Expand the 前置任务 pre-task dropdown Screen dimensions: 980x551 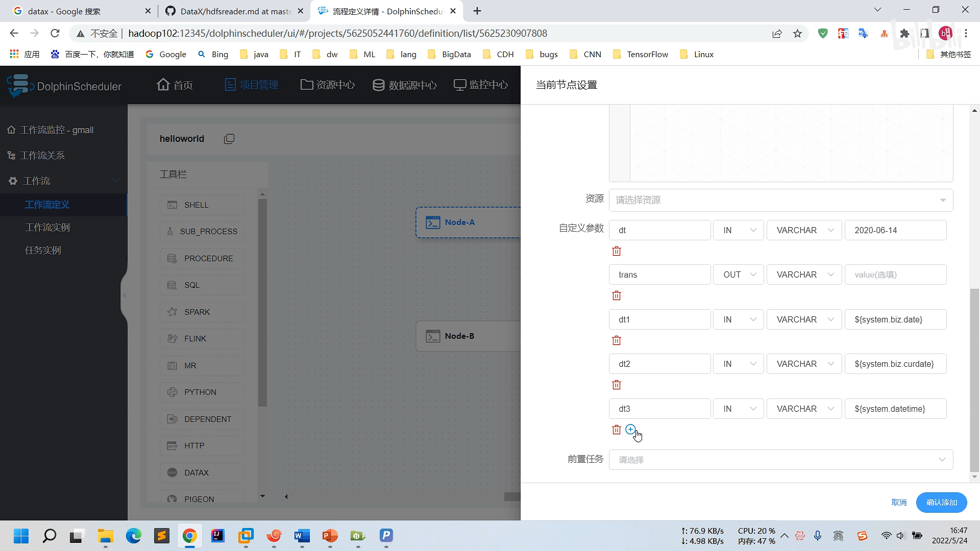point(780,460)
